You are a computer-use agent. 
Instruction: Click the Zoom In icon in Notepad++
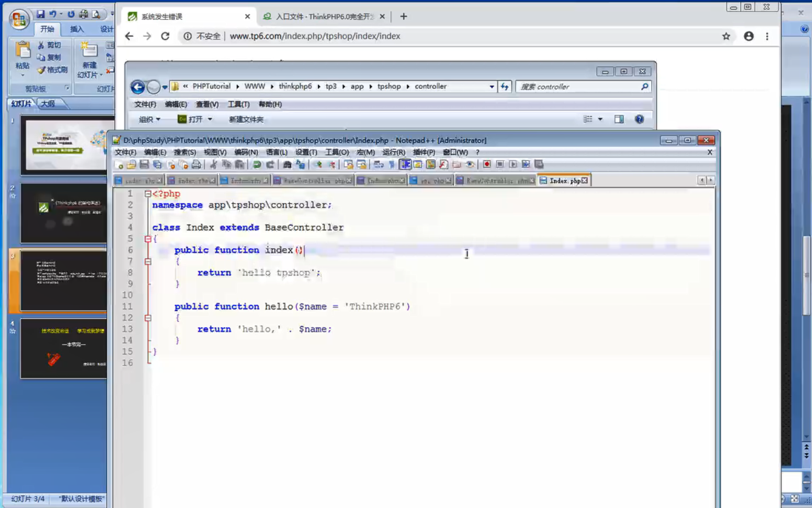click(318, 165)
